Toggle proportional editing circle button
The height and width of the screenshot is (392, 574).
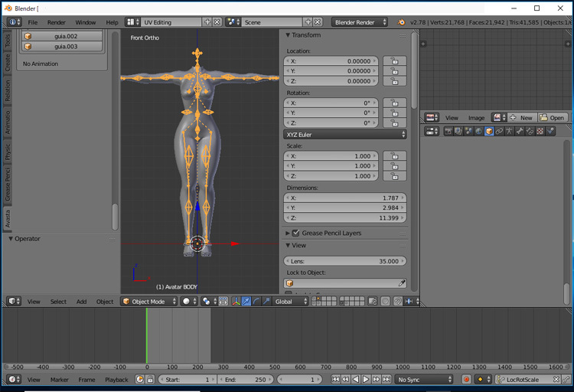385,301
